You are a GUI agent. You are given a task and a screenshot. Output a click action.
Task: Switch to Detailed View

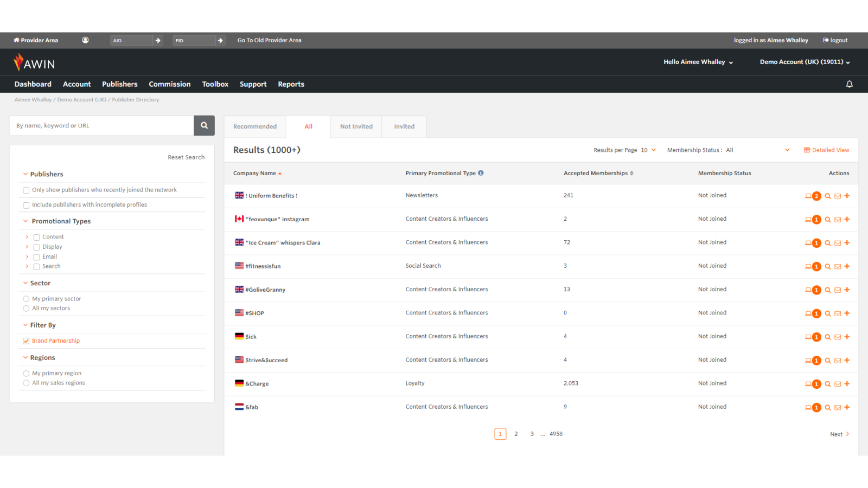[x=827, y=150]
